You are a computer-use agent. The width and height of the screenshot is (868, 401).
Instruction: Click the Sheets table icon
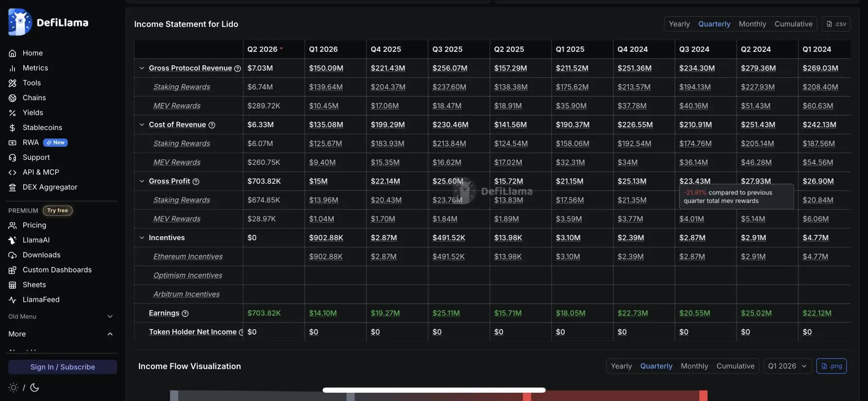point(13,285)
